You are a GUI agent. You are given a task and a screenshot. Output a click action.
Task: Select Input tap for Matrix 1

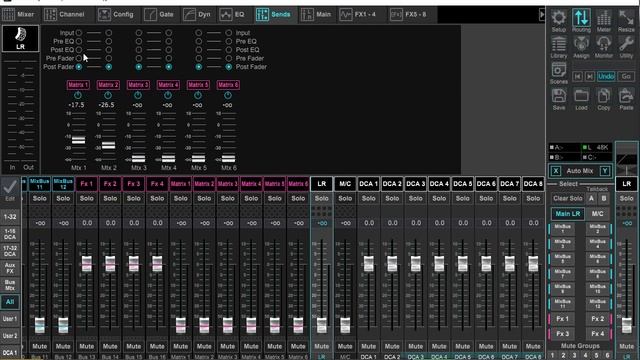[79, 33]
